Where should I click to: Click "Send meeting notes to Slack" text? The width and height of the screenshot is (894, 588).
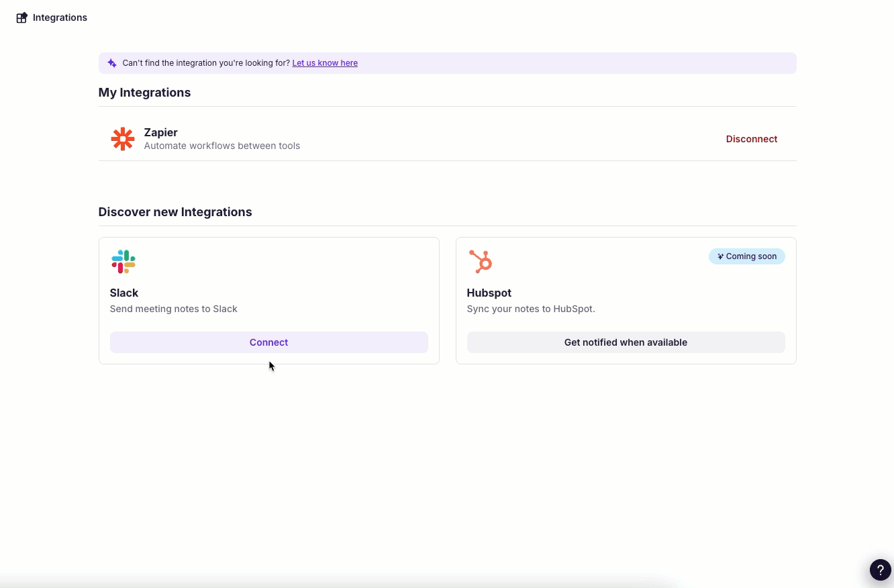[x=174, y=309]
